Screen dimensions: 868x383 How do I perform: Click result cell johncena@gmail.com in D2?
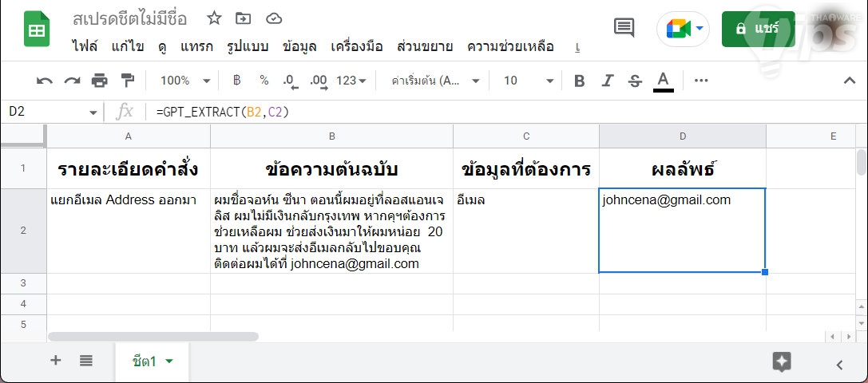(x=682, y=231)
